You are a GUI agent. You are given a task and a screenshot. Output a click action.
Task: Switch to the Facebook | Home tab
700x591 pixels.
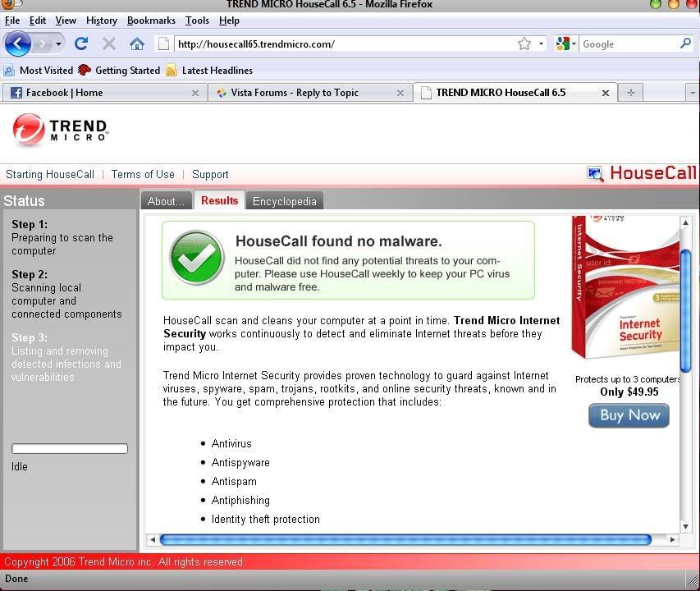coord(104,93)
